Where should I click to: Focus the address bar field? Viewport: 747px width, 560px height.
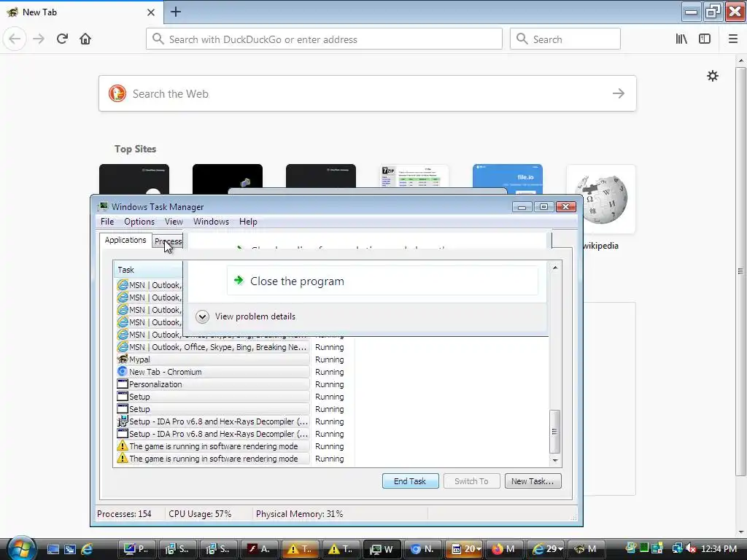(x=324, y=39)
